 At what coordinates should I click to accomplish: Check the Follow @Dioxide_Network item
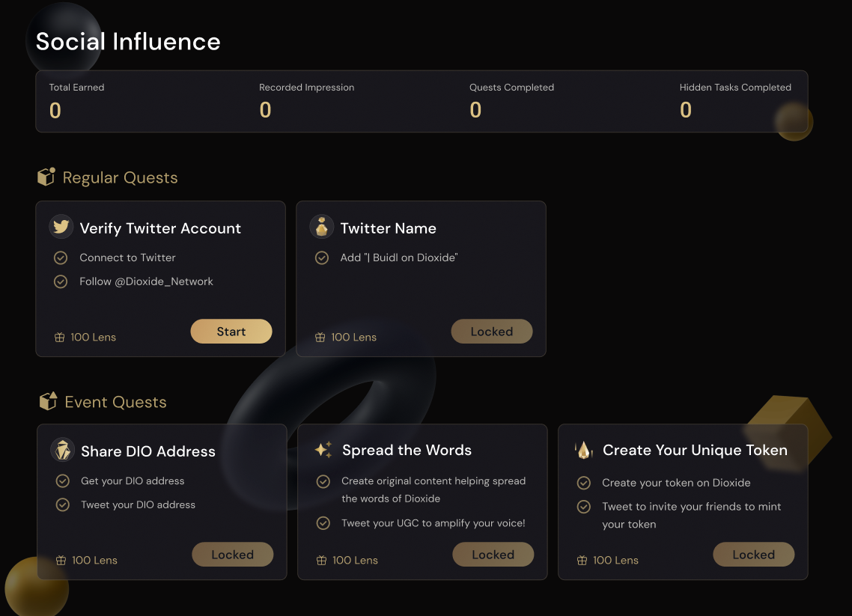[61, 281]
